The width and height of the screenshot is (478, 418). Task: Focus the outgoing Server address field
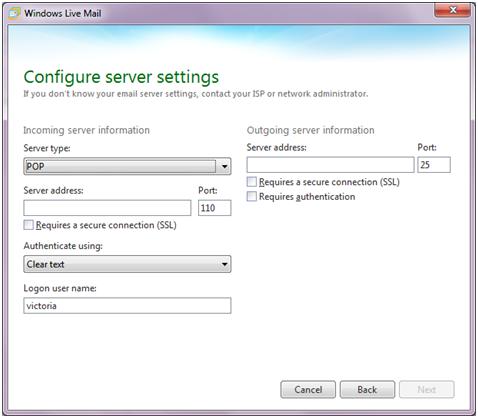coord(331,165)
